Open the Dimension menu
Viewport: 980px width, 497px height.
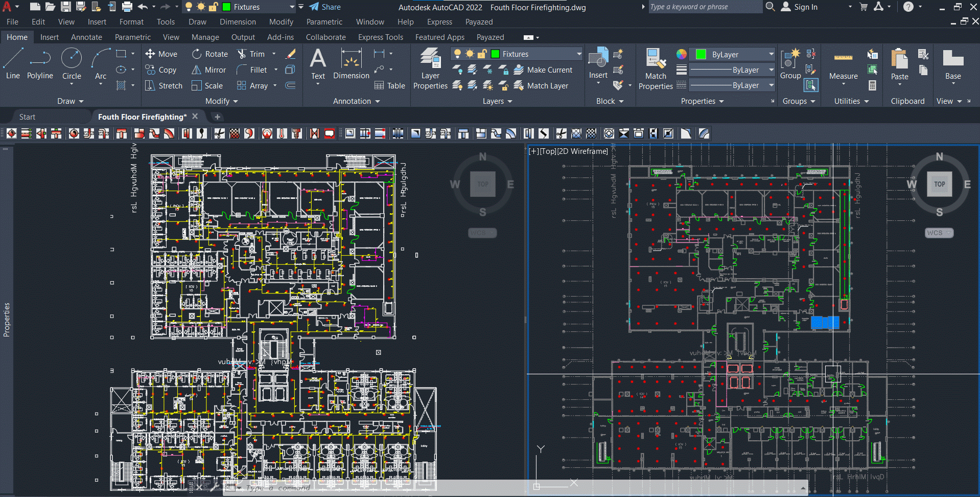coord(238,22)
